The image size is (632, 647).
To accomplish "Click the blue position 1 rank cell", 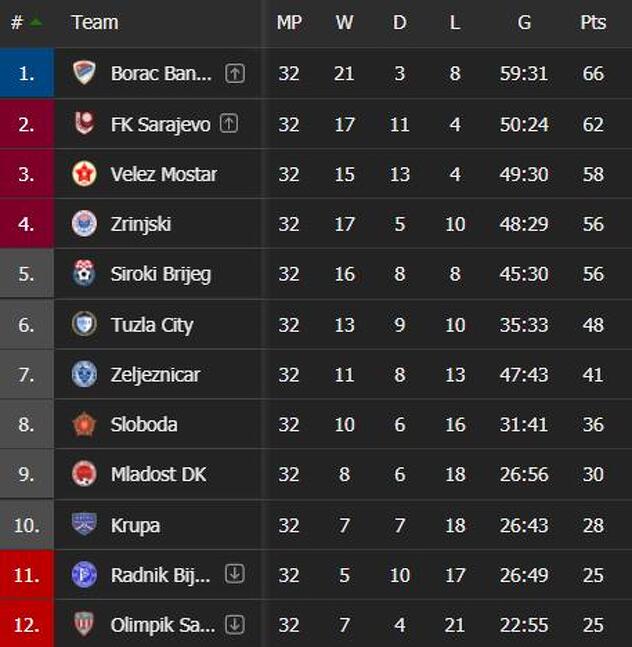I will [x=27, y=73].
